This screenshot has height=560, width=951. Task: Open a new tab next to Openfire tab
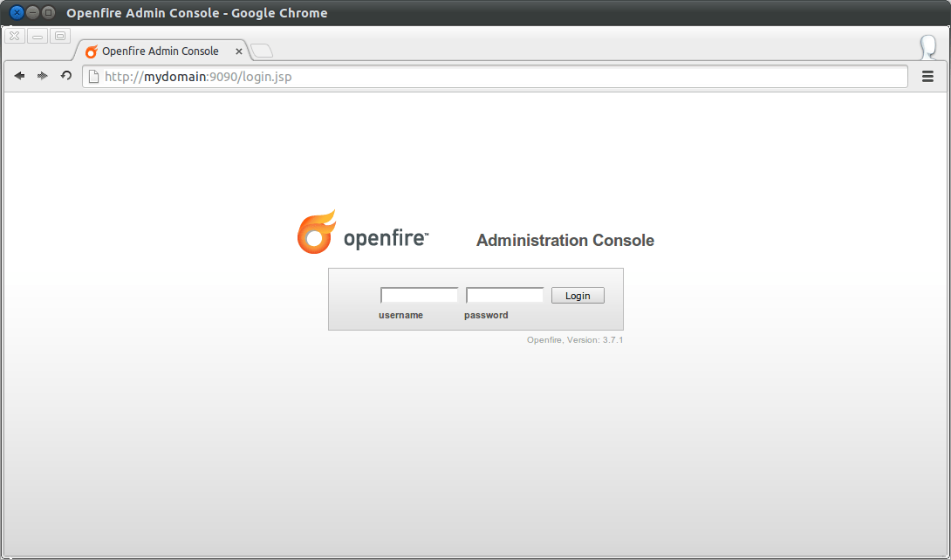pos(262,51)
